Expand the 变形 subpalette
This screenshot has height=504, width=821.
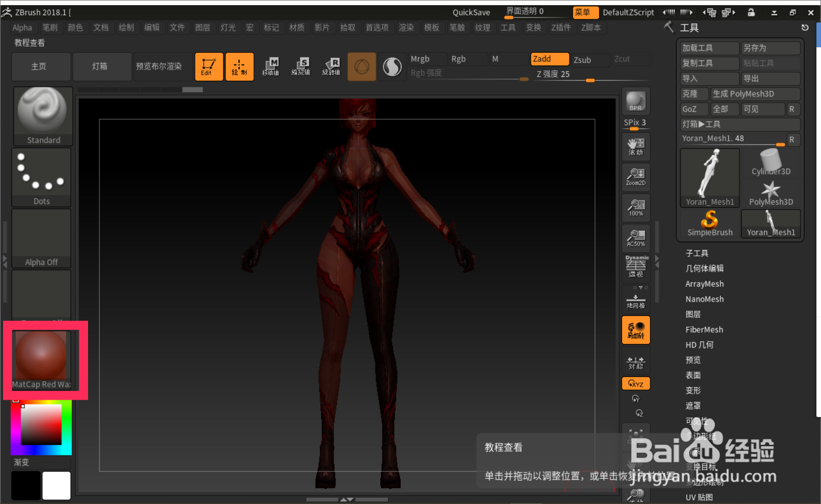693,391
